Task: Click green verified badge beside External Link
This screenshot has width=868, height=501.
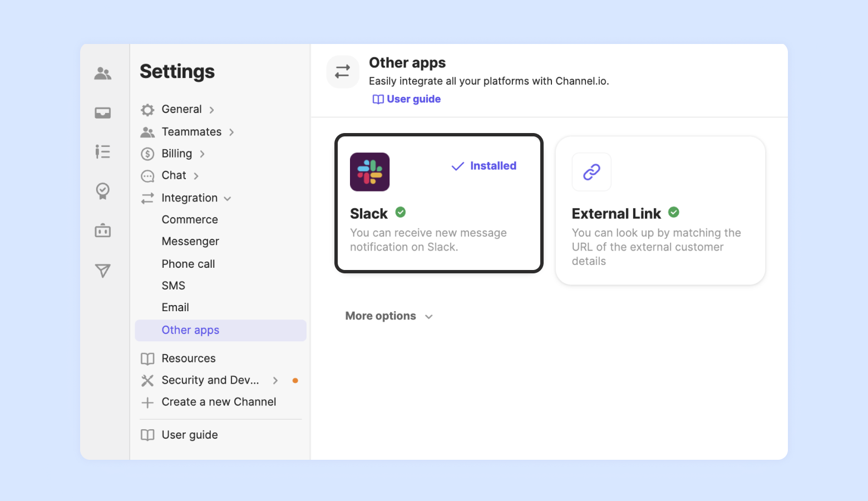Action: click(674, 212)
